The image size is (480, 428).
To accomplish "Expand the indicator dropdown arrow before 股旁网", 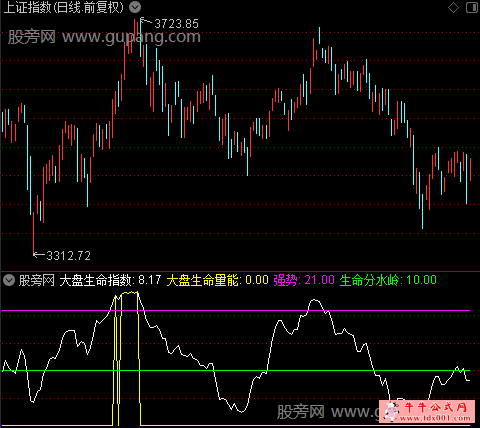I will coord(9,280).
